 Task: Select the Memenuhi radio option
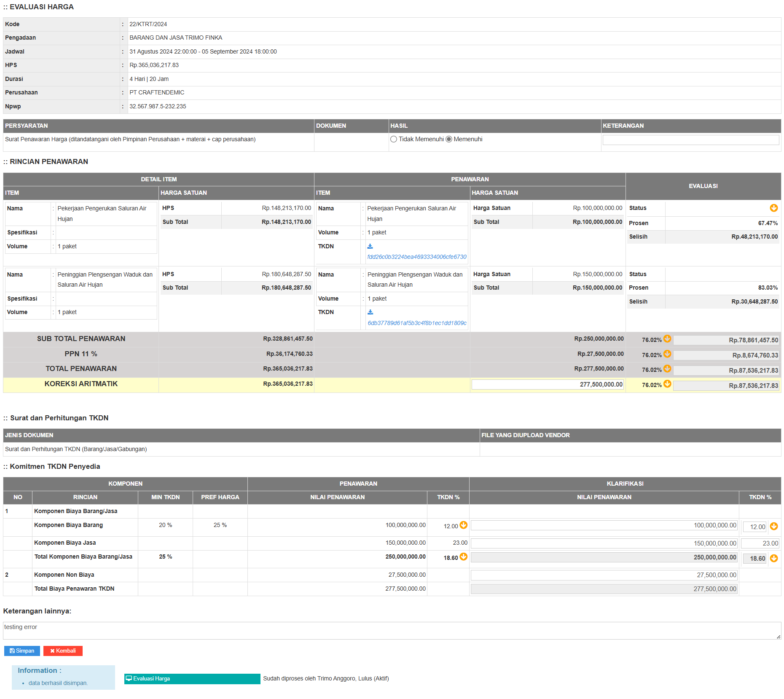(x=449, y=139)
